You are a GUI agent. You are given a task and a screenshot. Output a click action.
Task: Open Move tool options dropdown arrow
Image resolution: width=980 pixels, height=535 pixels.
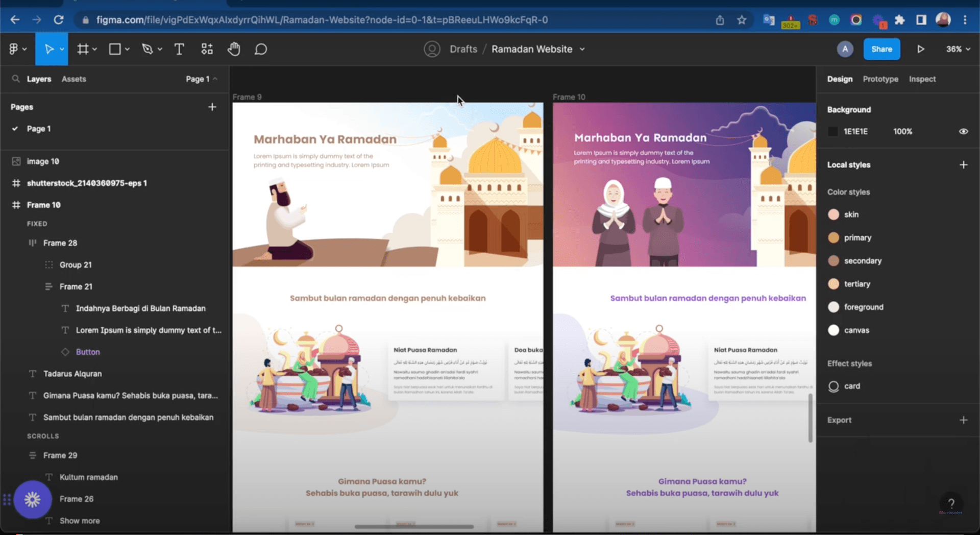[x=62, y=49]
